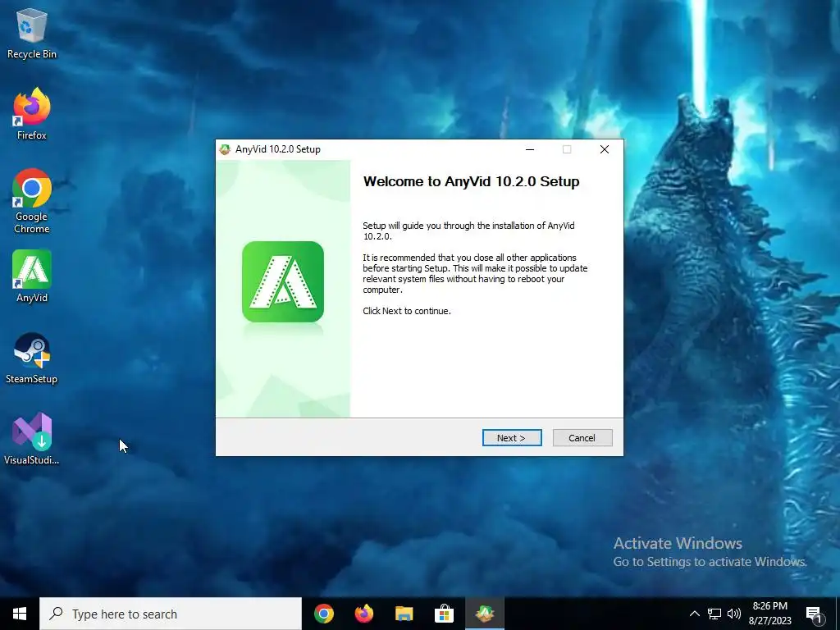Minimize the AnyVid Setup window
This screenshot has width=840, height=630.
click(530, 149)
